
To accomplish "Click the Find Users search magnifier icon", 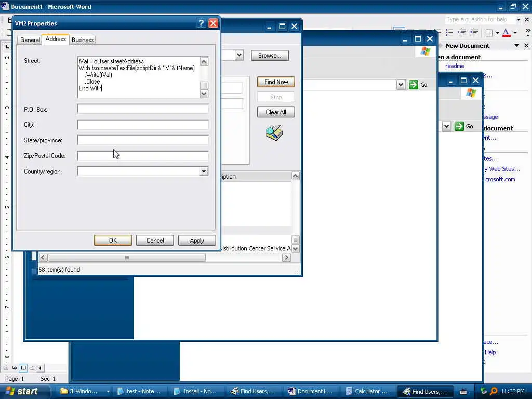I will (274, 133).
